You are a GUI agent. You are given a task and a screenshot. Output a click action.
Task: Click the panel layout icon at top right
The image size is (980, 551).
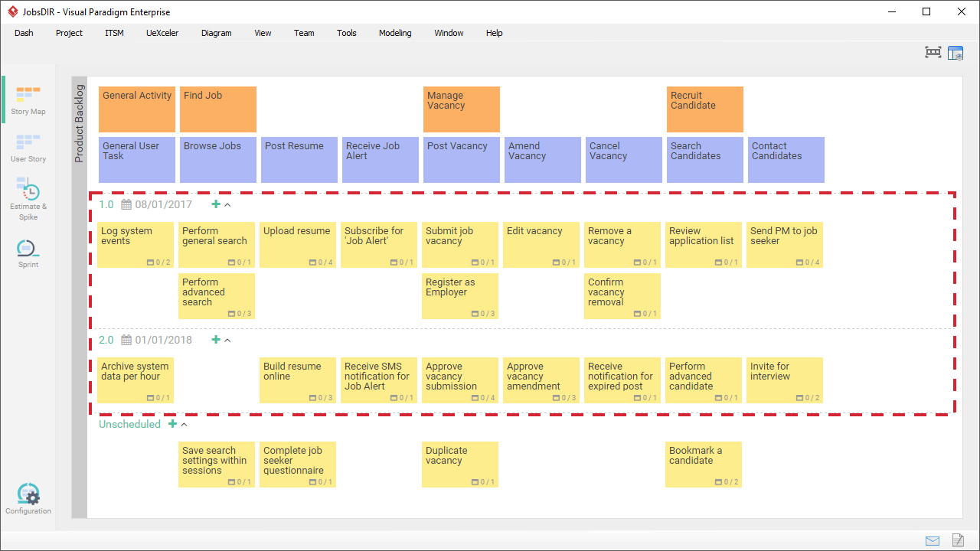(x=955, y=53)
